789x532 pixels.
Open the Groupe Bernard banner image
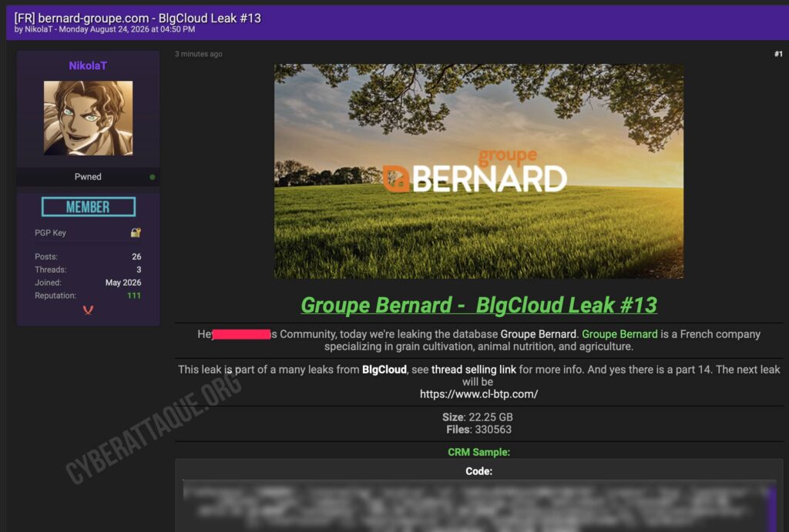[478, 171]
